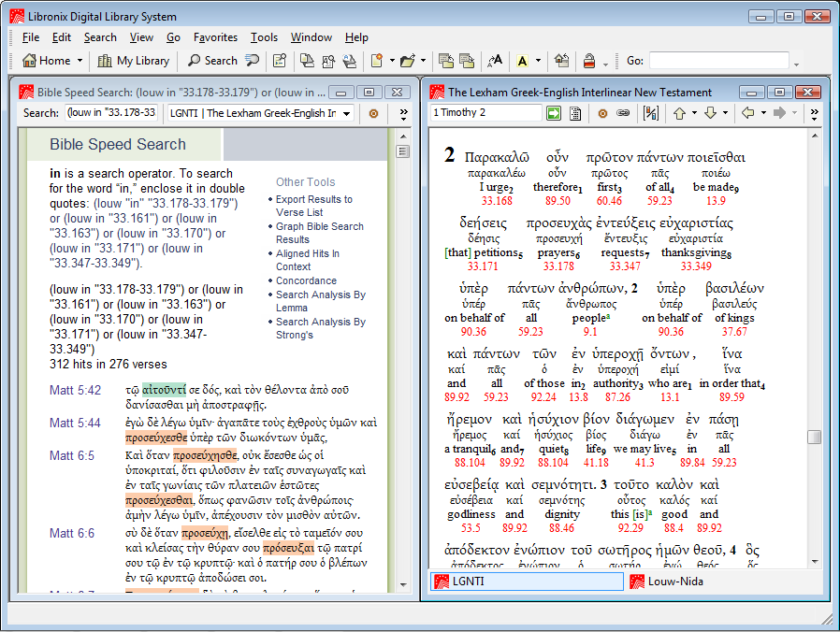840x632 pixels.
Task: Click the up arrow navigation icon in Lexham
Action: (679, 113)
